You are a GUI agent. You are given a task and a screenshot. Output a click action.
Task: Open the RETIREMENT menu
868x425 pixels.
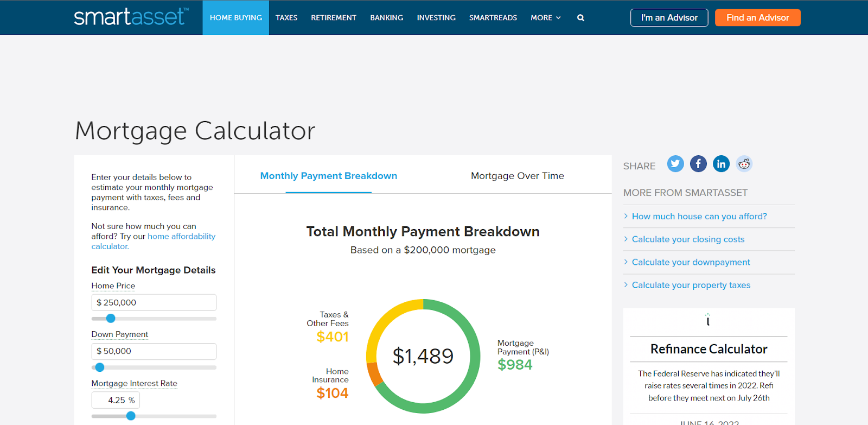(x=334, y=18)
